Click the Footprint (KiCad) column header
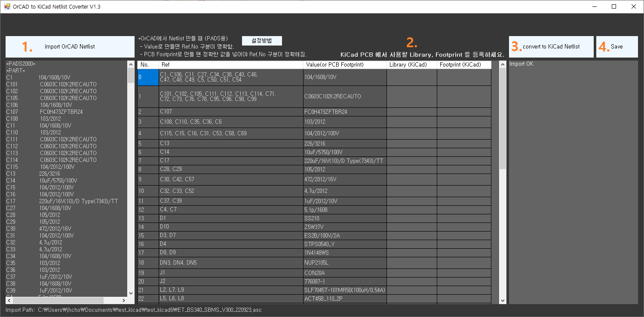 (x=464, y=65)
